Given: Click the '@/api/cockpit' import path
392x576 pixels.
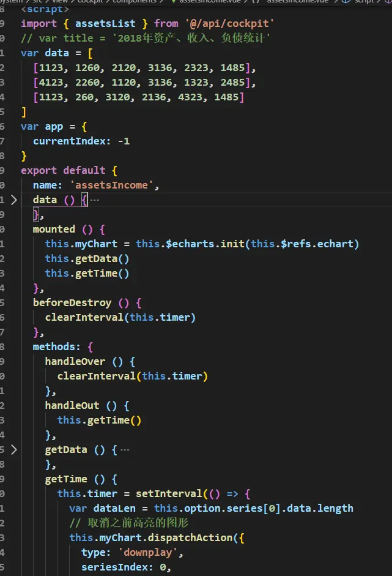Looking at the screenshot, I should [x=229, y=23].
